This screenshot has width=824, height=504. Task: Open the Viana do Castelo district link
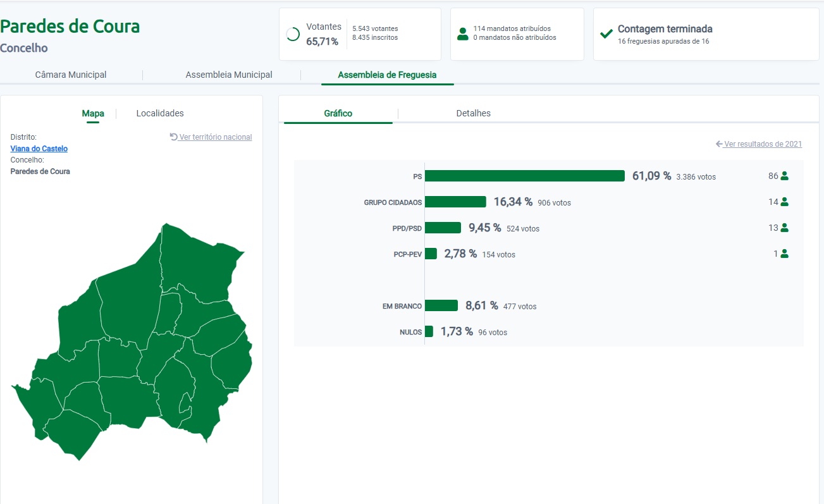[x=39, y=149]
